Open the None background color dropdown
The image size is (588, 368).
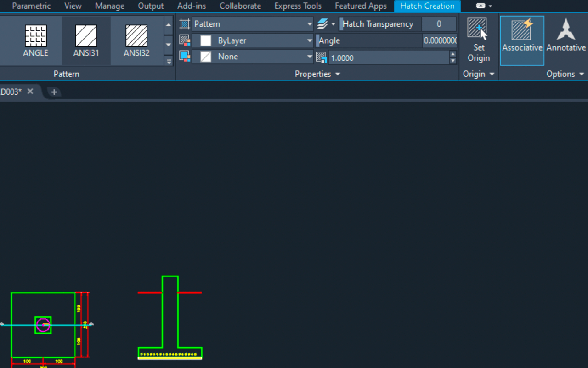pos(253,57)
